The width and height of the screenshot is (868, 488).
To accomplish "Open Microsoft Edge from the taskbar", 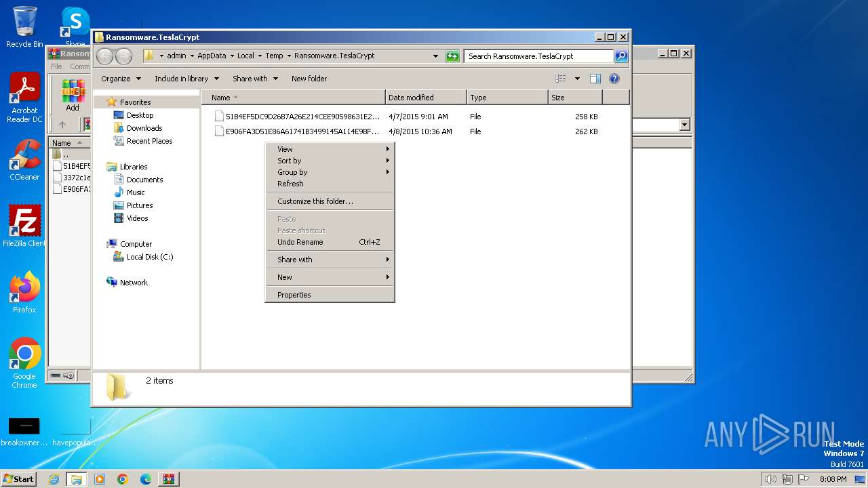I will point(146,479).
